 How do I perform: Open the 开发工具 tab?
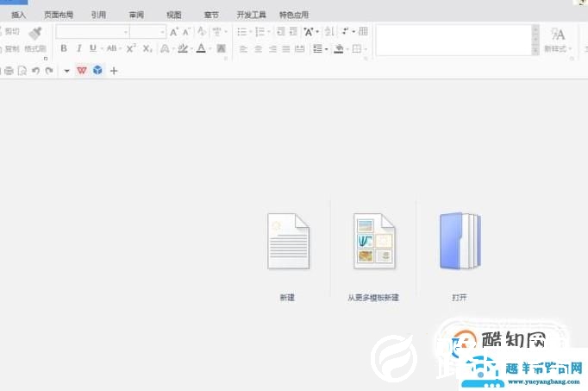click(251, 15)
